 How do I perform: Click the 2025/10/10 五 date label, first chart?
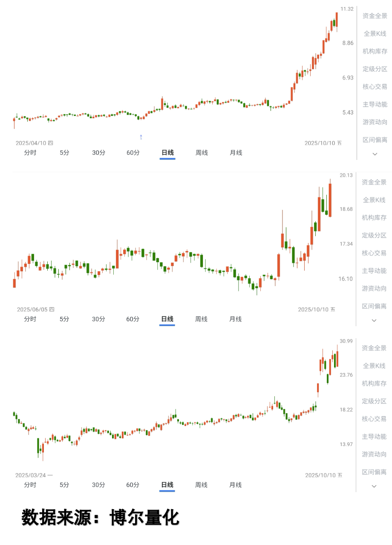pos(323,143)
